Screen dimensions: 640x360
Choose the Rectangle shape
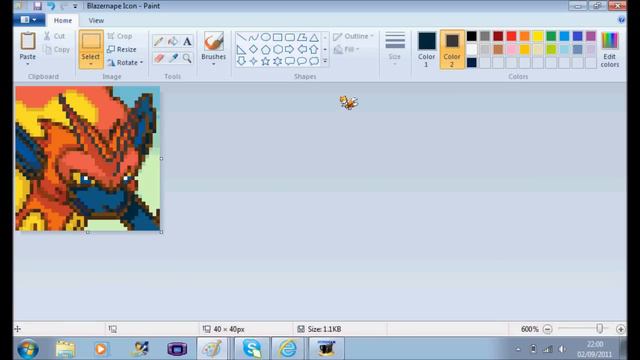pyautogui.click(x=278, y=38)
